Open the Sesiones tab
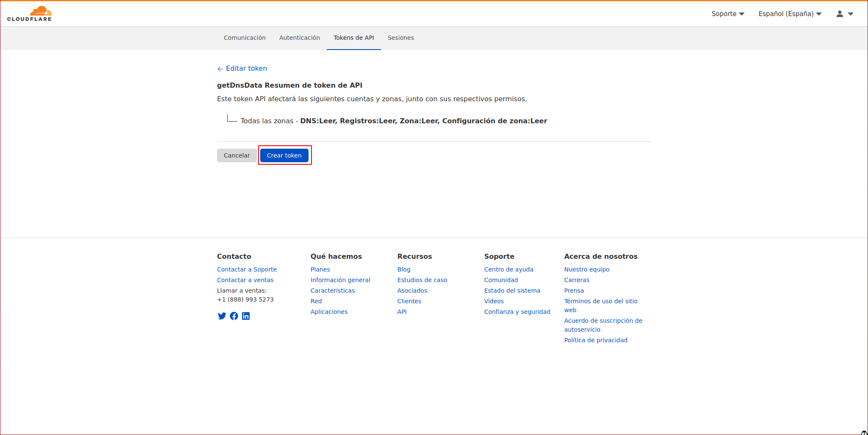 point(401,38)
